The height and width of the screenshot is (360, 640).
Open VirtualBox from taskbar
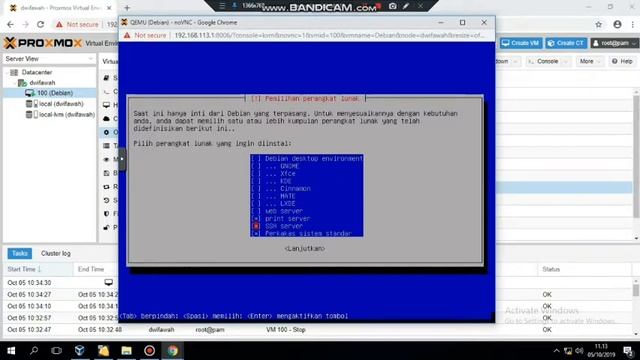pos(80,350)
